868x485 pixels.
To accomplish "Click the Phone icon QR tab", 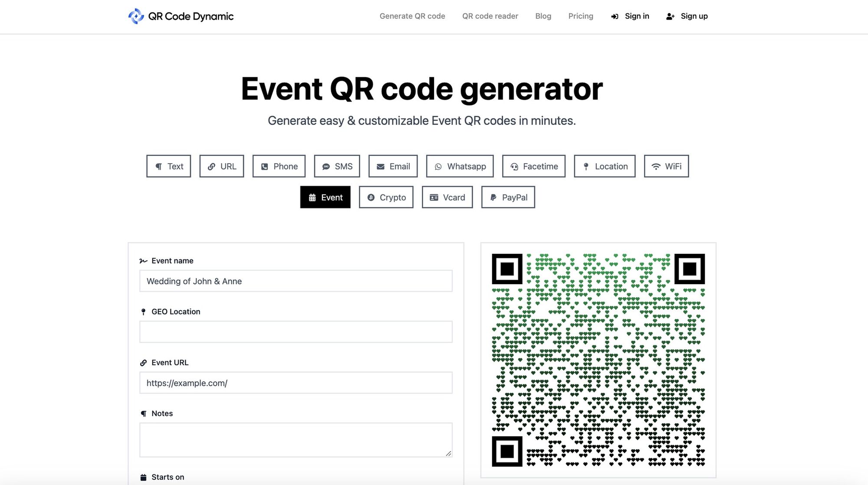I will pyautogui.click(x=278, y=166).
